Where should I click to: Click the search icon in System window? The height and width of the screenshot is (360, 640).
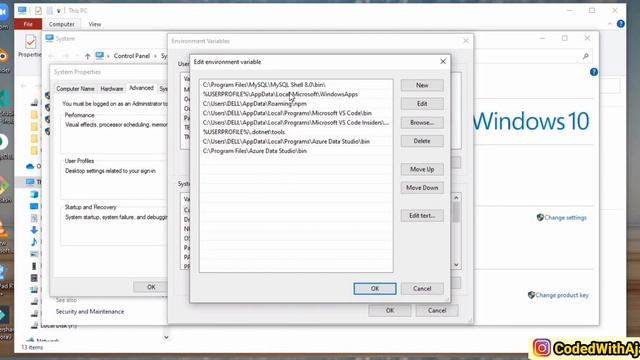585,56
